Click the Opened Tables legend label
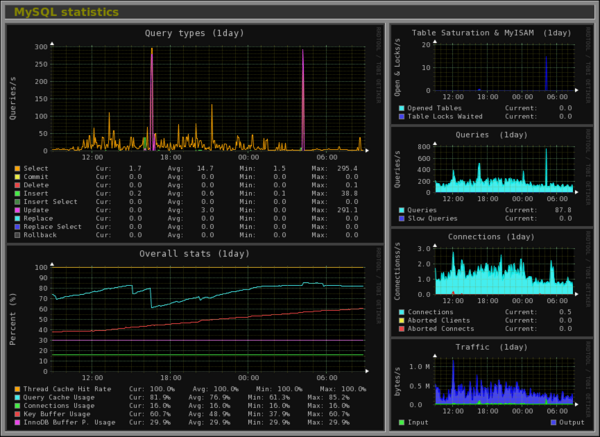600x437 pixels. coord(434,108)
